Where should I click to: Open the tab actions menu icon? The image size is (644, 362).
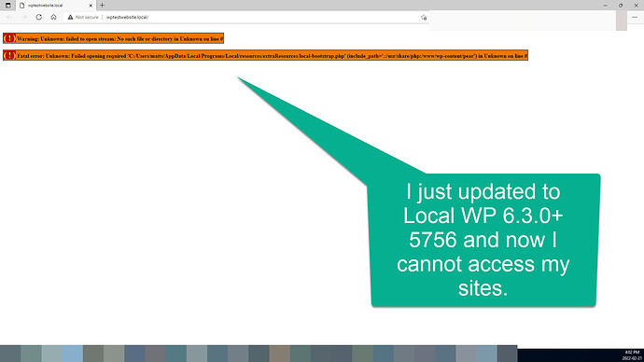coord(7,6)
